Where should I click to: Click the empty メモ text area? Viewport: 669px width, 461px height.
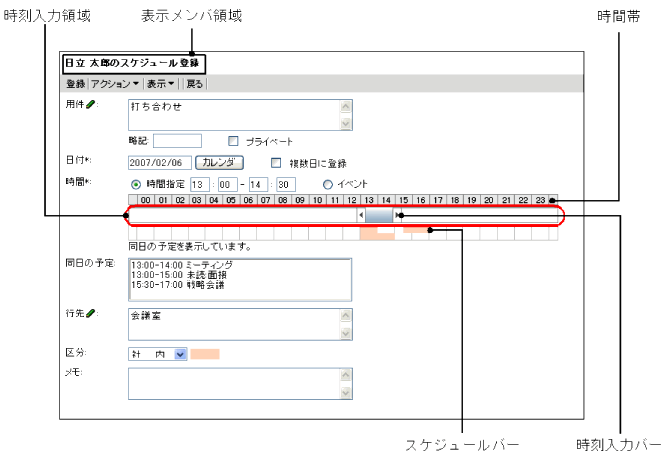coord(240,384)
